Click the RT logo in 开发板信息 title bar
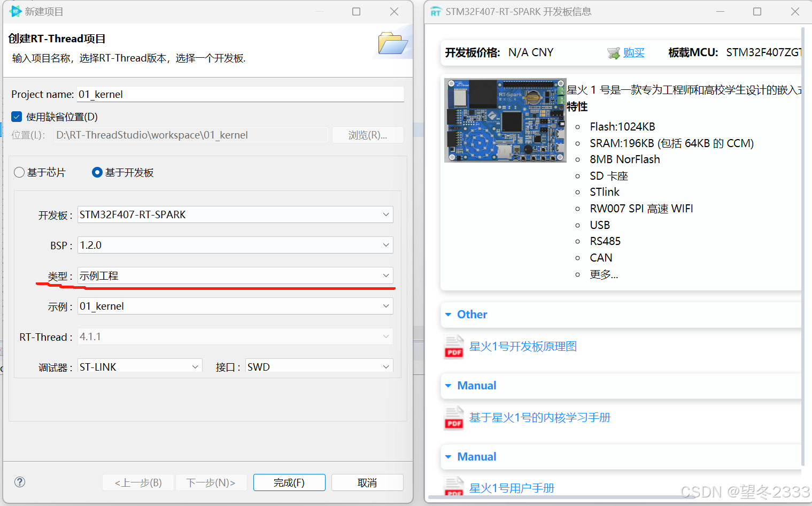812x506 pixels. [x=436, y=12]
